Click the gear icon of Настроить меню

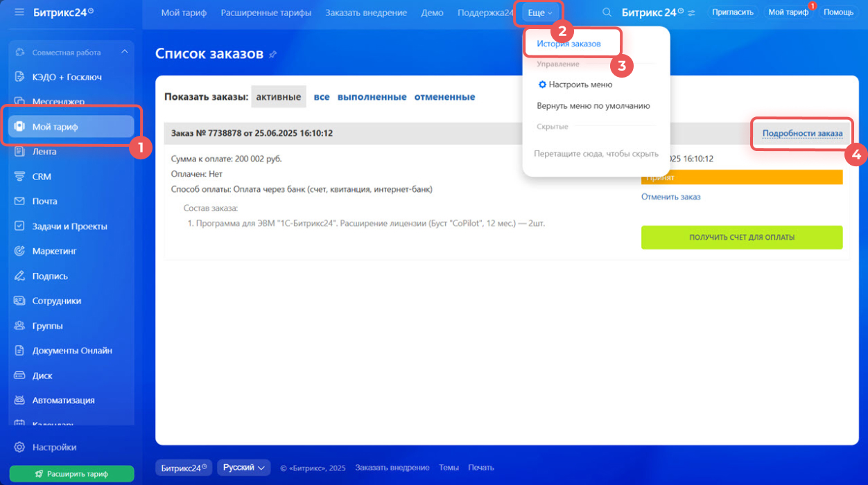(x=542, y=85)
